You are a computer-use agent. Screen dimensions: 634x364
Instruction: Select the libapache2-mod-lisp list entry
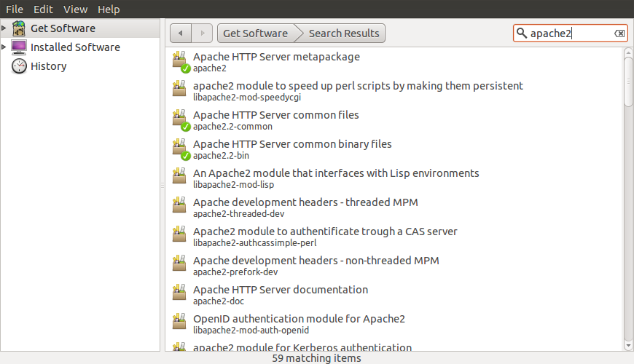coord(335,178)
